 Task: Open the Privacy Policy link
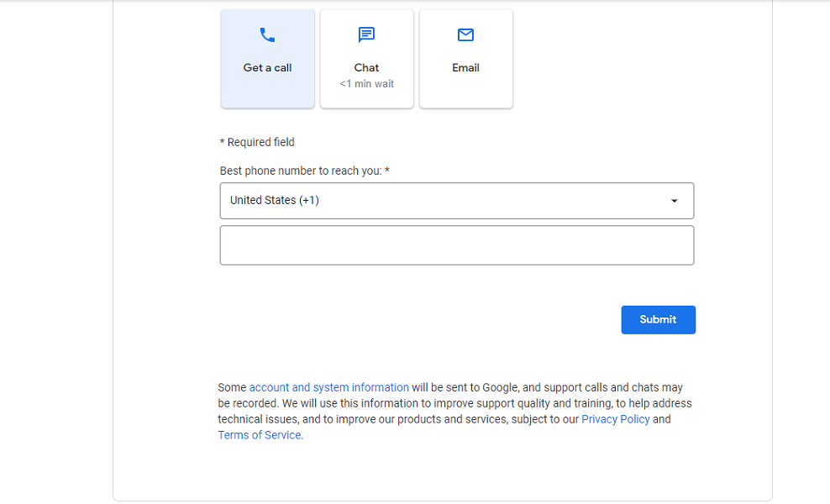(x=615, y=418)
